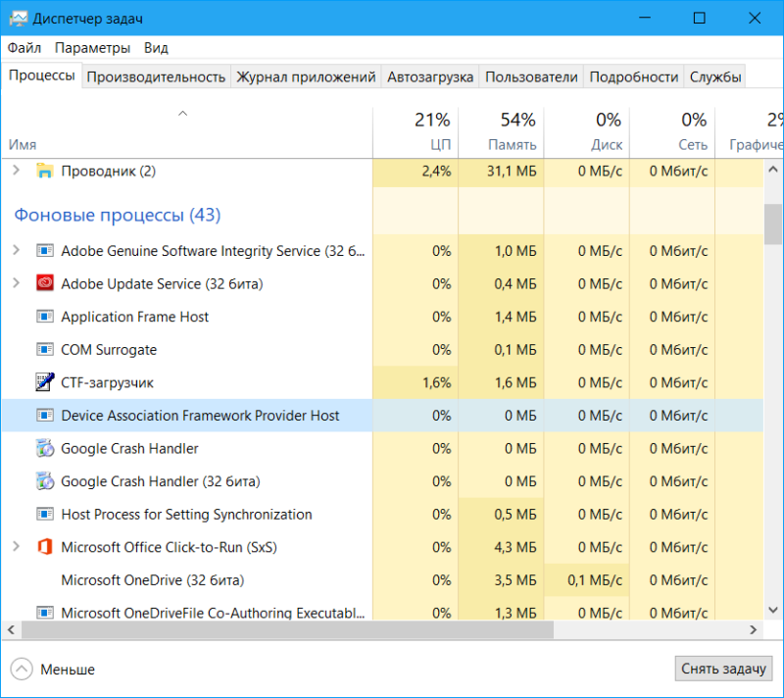Click the Microsoft OneDriveFile Co-Authoring icon
The height and width of the screenshot is (698, 784).
click(44, 612)
